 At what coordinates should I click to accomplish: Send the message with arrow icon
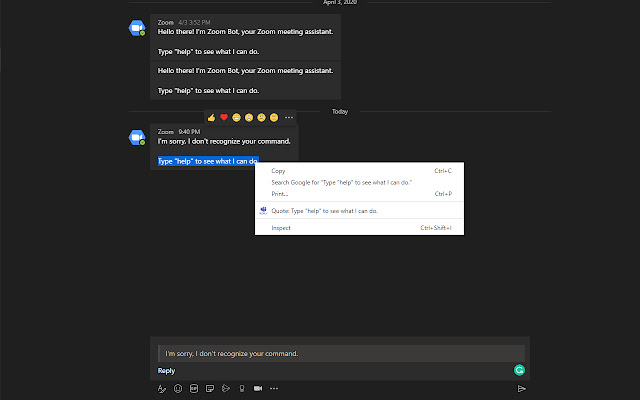pos(521,389)
